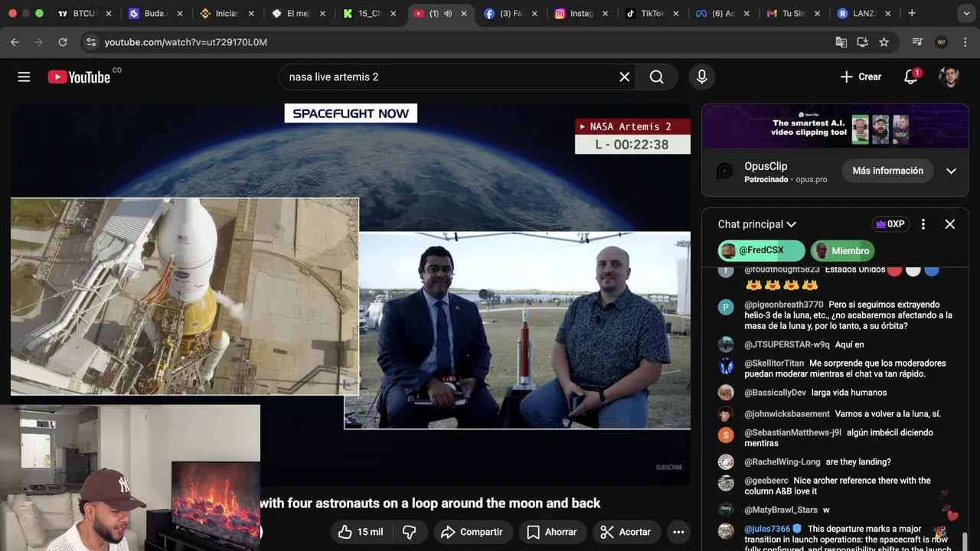Close the El mej browser tab
The height and width of the screenshot is (551, 980).
322,14
